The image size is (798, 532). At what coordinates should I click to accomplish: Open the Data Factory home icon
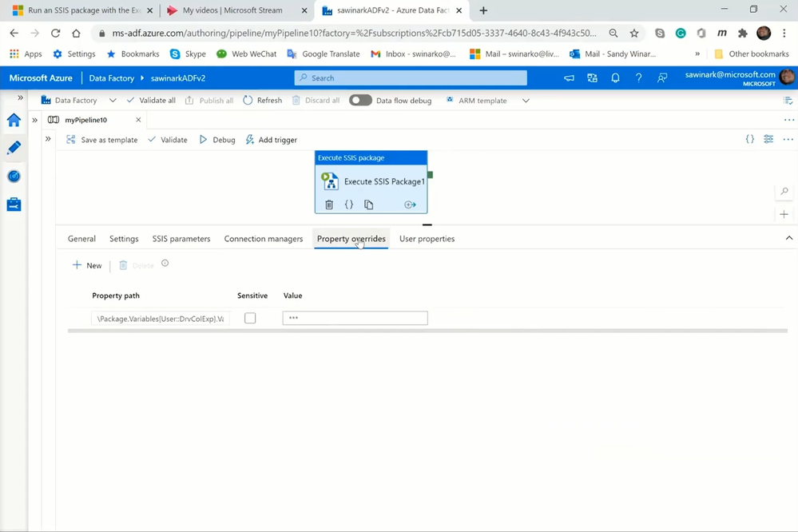pyautogui.click(x=14, y=120)
